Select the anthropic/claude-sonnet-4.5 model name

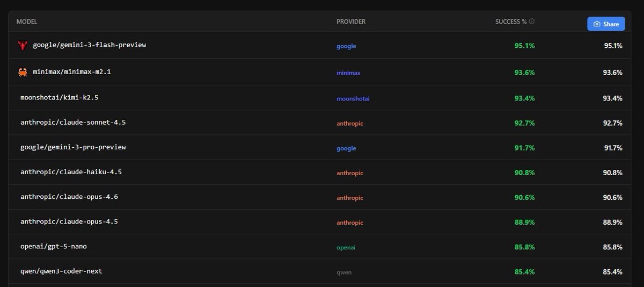coord(73,123)
